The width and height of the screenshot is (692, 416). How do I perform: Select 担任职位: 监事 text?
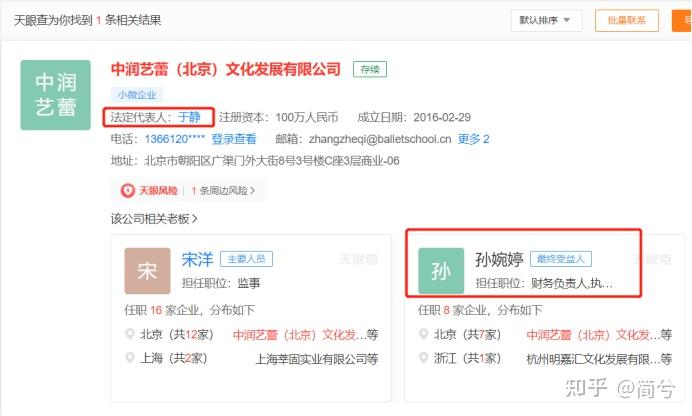click(221, 283)
